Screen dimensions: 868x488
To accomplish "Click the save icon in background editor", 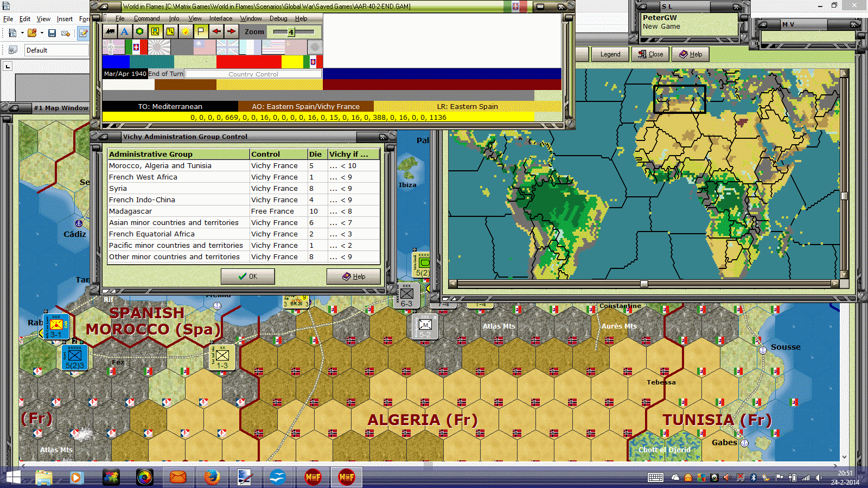I will [x=52, y=33].
